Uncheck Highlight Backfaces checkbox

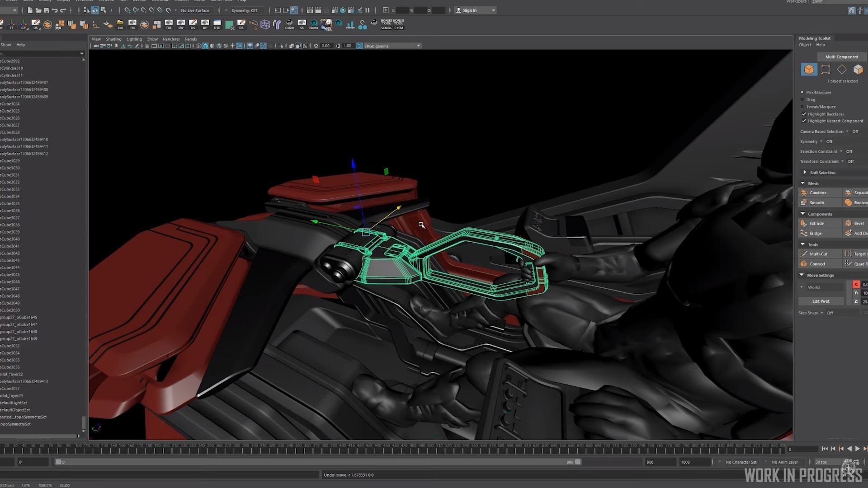pos(804,114)
